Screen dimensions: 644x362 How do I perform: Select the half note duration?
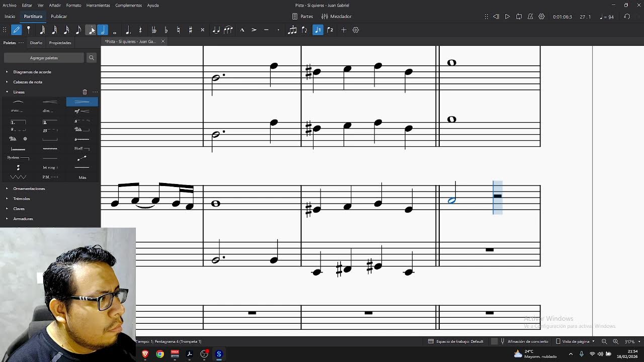coord(103,30)
